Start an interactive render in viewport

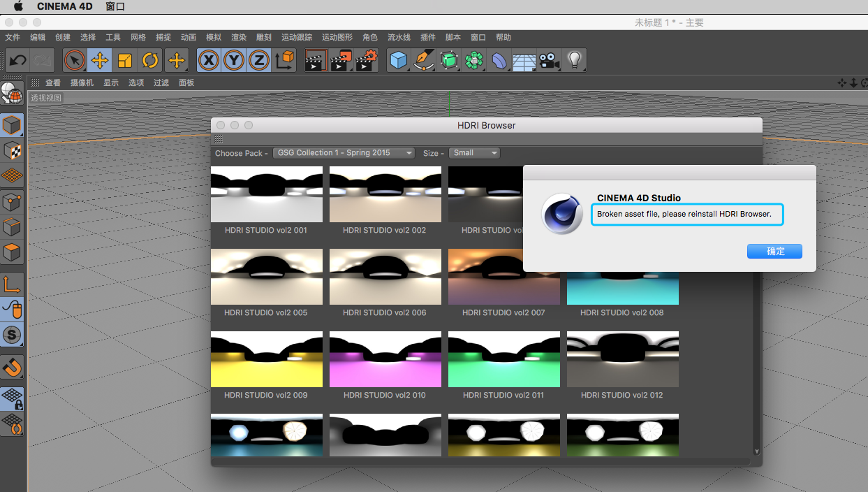(x=316, y=60)
